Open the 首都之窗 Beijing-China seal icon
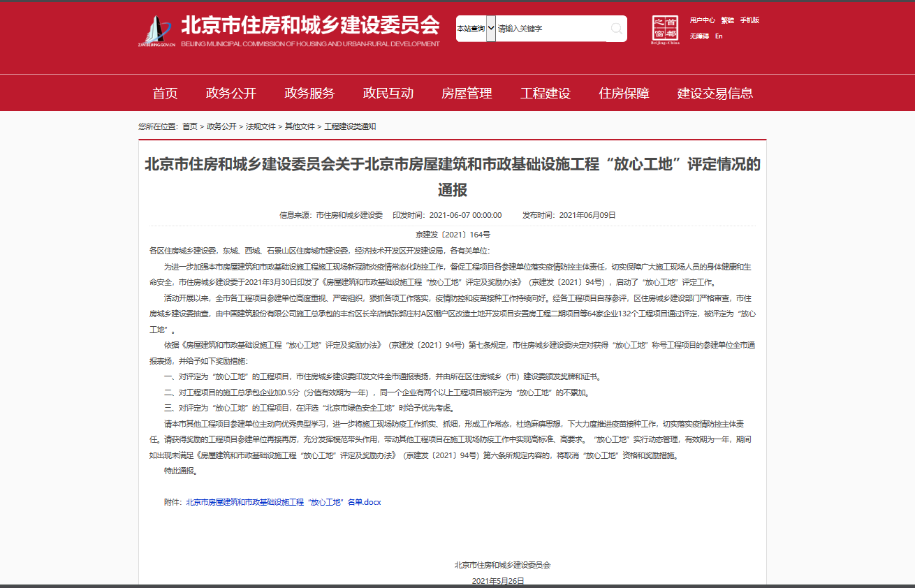The width and height of the screenshot is (915, 588). (x=665, y=31)
